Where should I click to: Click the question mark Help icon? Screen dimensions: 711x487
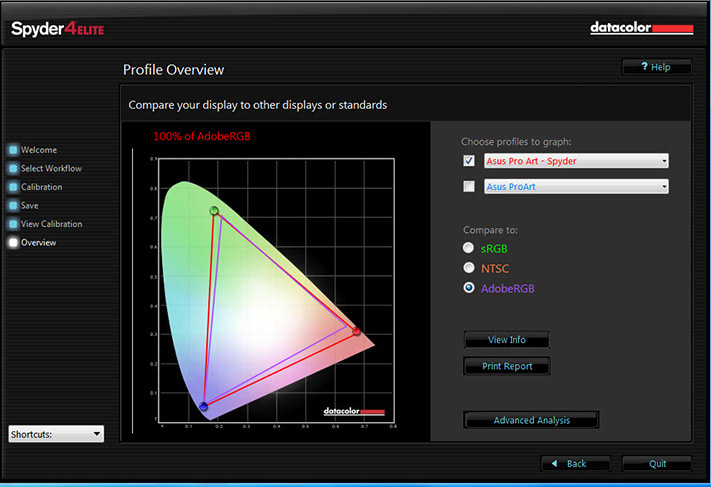click(644, 67)
